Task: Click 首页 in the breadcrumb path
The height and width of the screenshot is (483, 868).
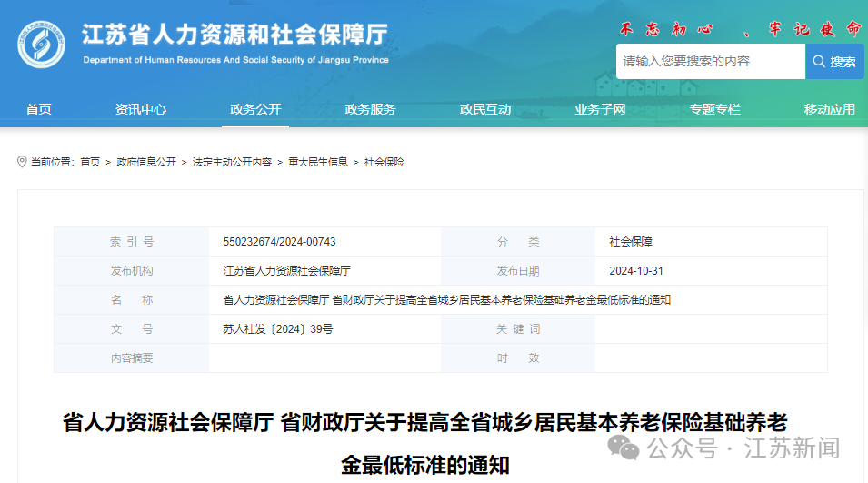Action: click(90, 162)
